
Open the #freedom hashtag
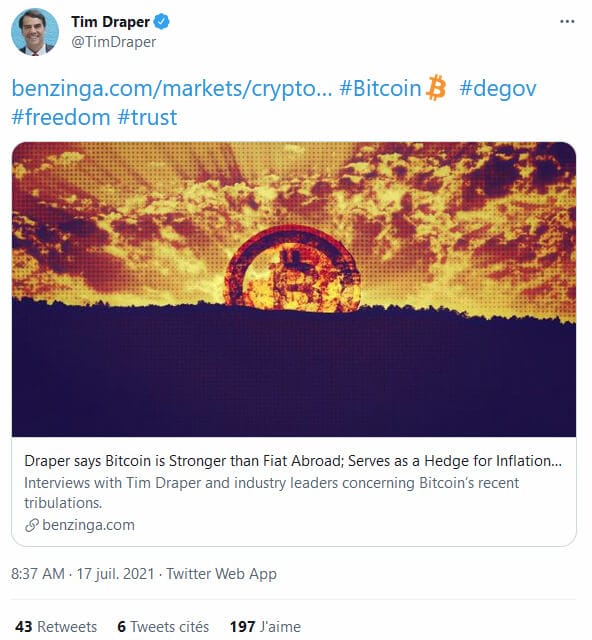61,117
